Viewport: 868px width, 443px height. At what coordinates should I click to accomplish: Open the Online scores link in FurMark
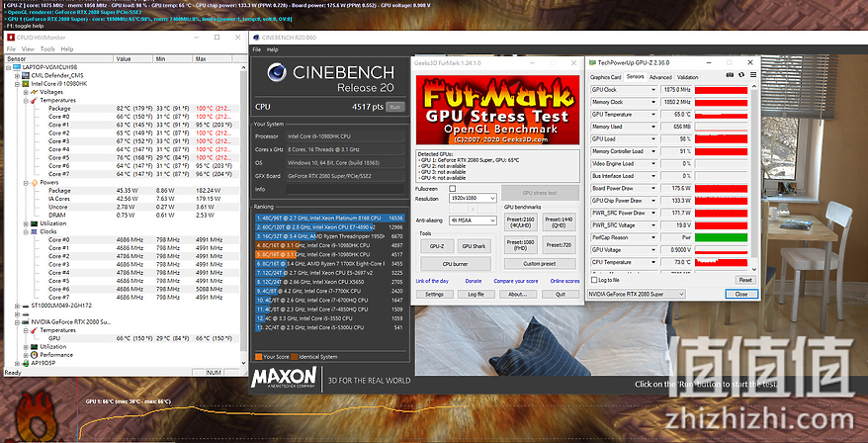click(x=564, y=281)
